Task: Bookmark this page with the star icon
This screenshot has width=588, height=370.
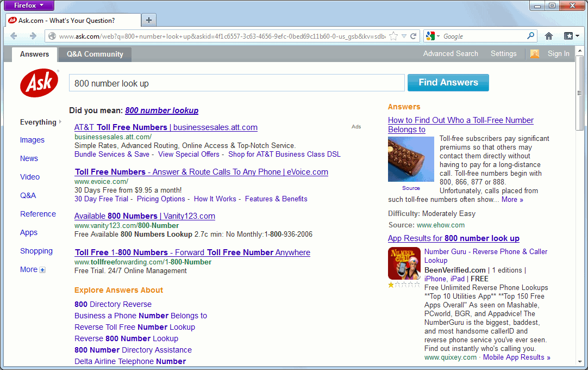Action: pos(393,36)
